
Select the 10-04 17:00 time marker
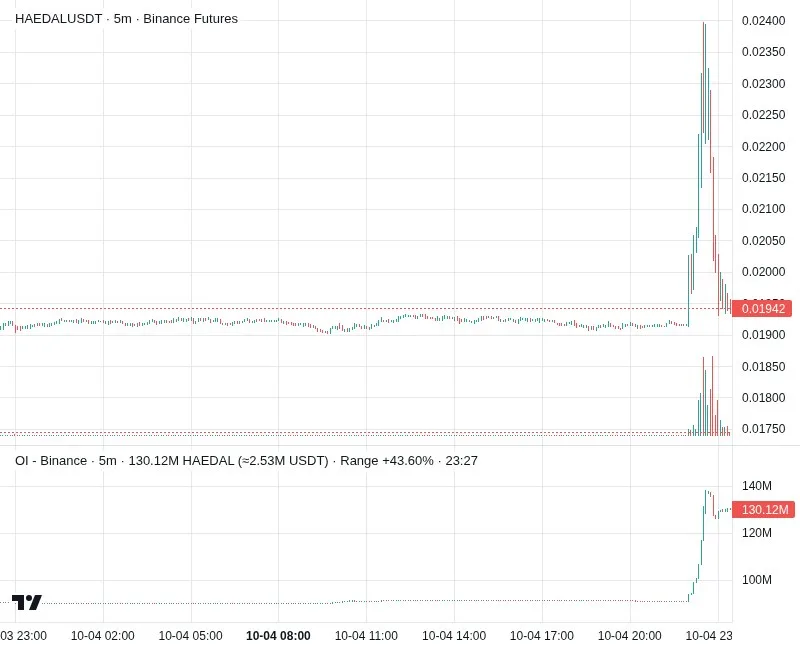(x=542, y=636)
